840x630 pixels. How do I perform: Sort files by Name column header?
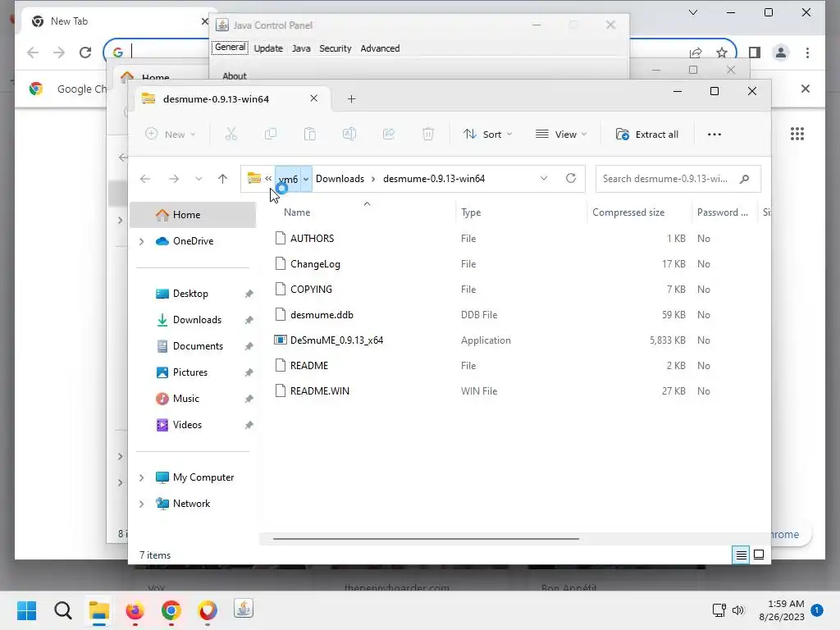(297, 212)
